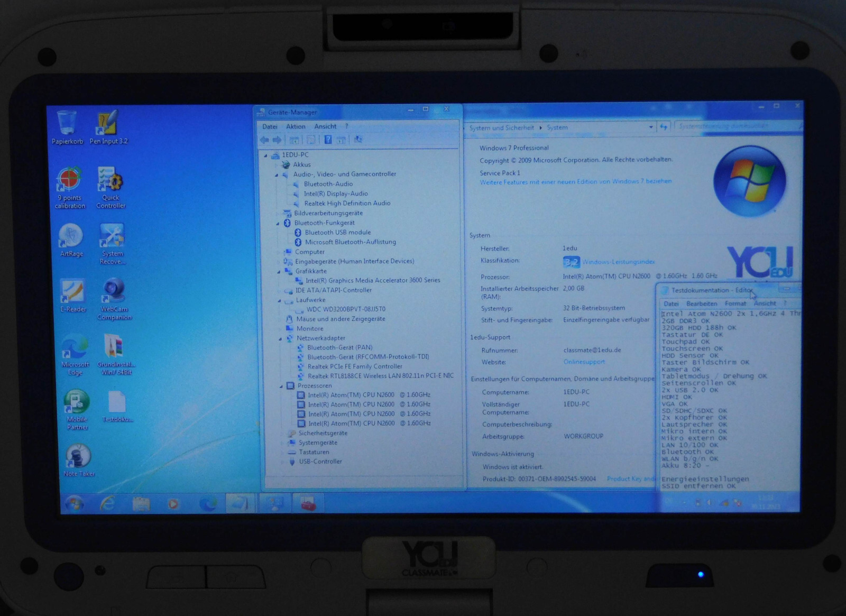Open the Papierkorb desktop icon
The image size is (846, 616).
[67, 127]
